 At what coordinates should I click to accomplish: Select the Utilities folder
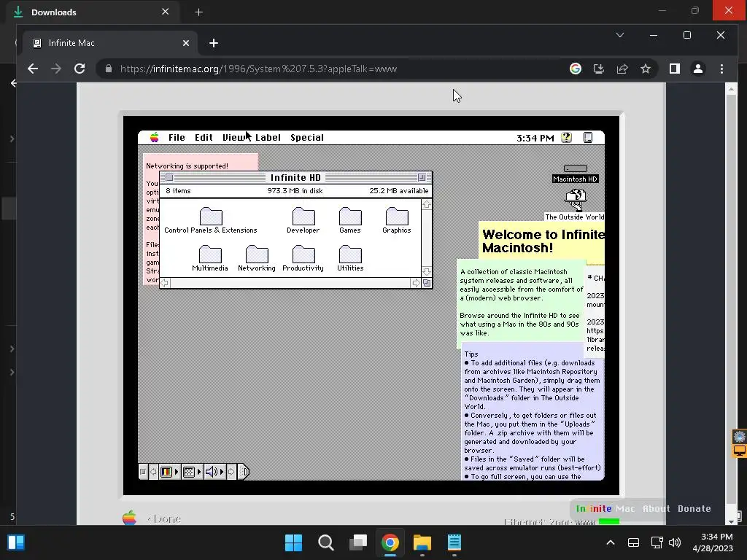click(350, 258)
